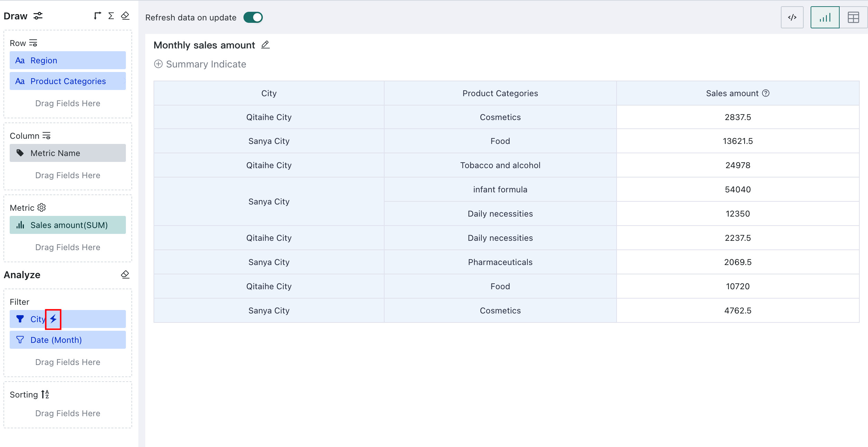Click the Sales amount column header
Viewport: 868px width, 447px height.
coord(738,93)
